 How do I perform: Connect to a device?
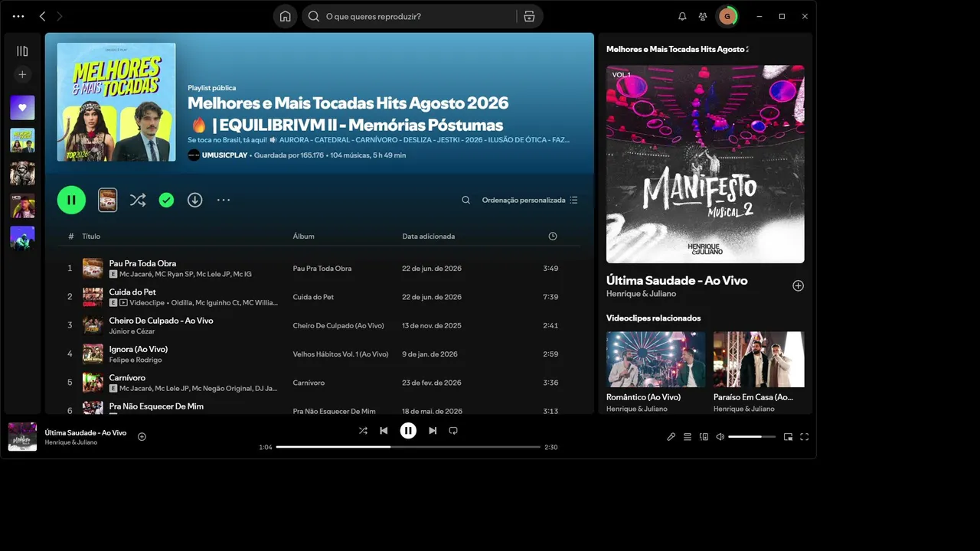(704, 437)
